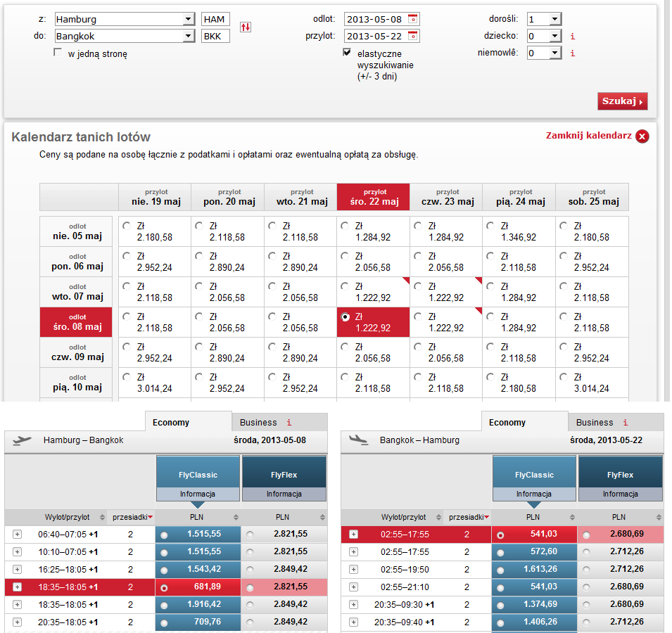Click the red close calendar X icon
Screen dimensions: 672x633
(642, 136)
